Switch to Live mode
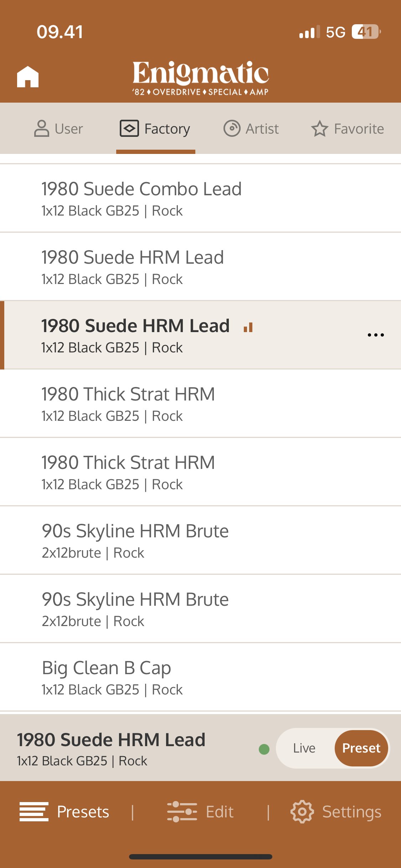401x868 pixels. point(304,748)
